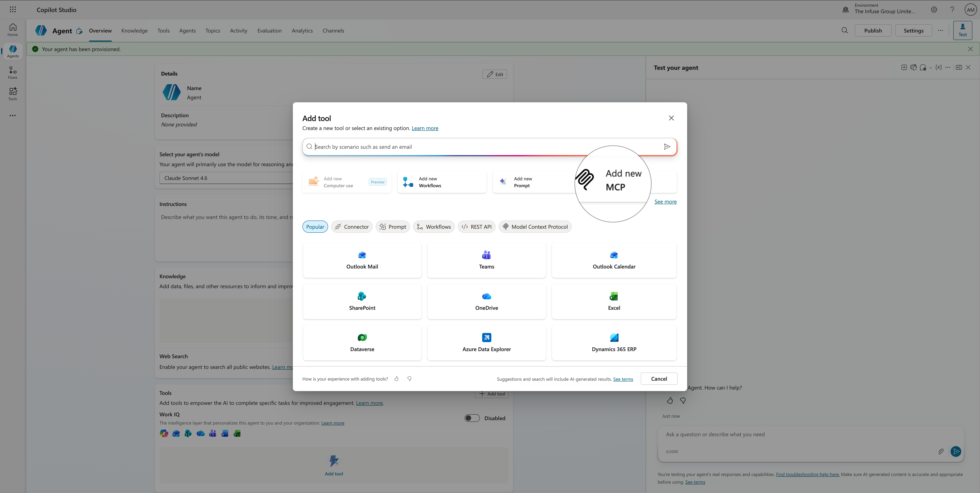Viewport: 980px width, 493px height.
Task: Open the Evaluation tab
Action: click(x=269, y=31)
